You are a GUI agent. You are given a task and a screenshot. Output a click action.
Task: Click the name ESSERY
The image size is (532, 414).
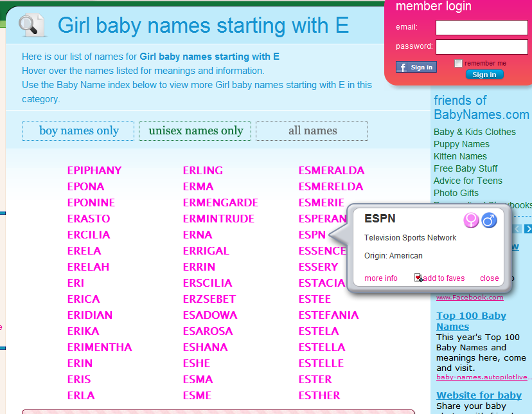pyautogui.click(x=318, y=267)
